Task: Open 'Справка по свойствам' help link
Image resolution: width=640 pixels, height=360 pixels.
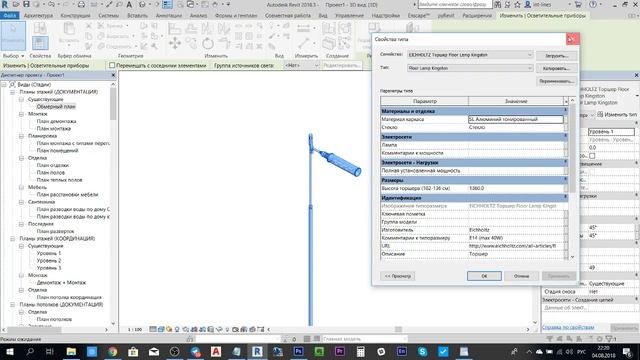Action: pos(568,327)
